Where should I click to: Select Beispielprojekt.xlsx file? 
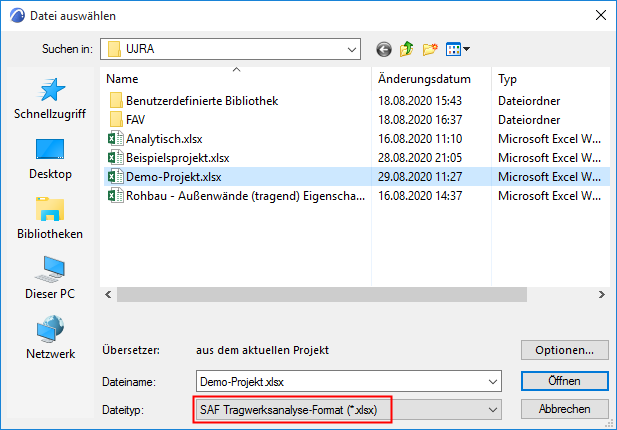click(x=178, y=158)
